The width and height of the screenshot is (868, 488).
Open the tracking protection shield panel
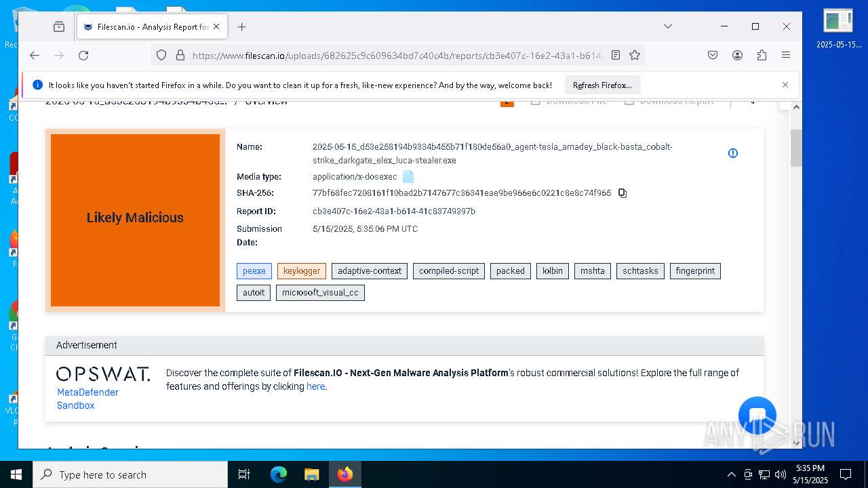tap(161, 56)
